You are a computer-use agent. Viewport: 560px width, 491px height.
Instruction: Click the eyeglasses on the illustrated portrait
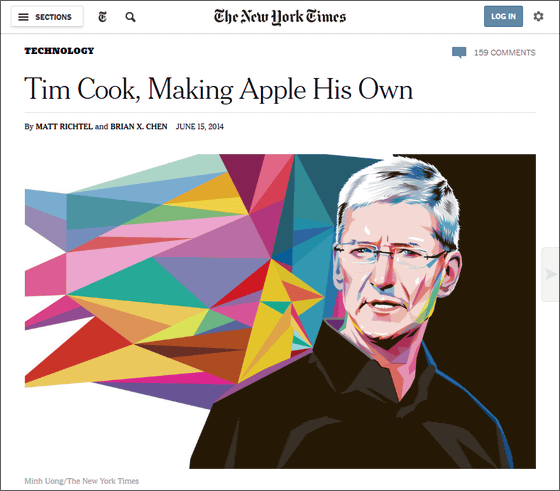pos(389,254)
